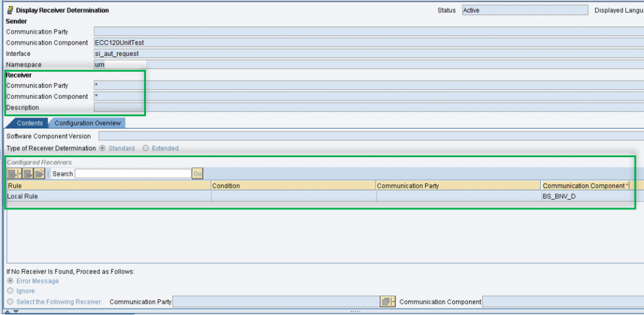This screenshot has width=644, height=315.
Task: Click empty Condition cell of Local Rule row
Action: tap(293, 196)
